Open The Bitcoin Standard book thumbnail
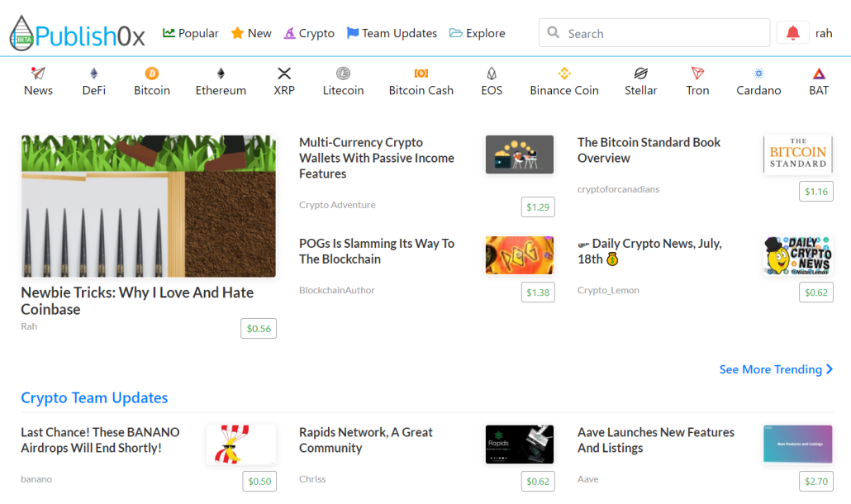This screenshot has width=851, height=504. click(798, 155)
